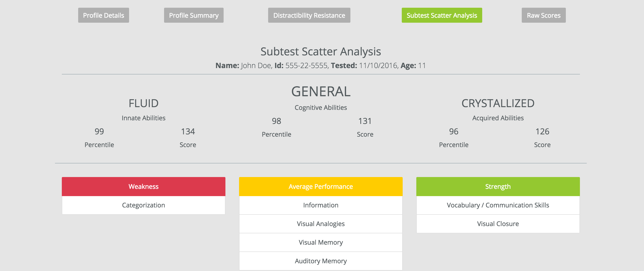
Task: Open the Profile Summary tab
Action: point(194,15)
